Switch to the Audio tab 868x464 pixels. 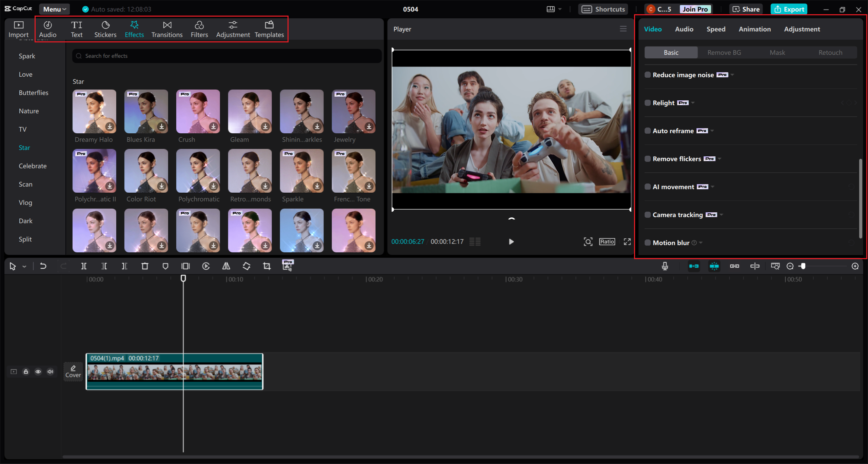pyautogui.click(x=684, y=29)
